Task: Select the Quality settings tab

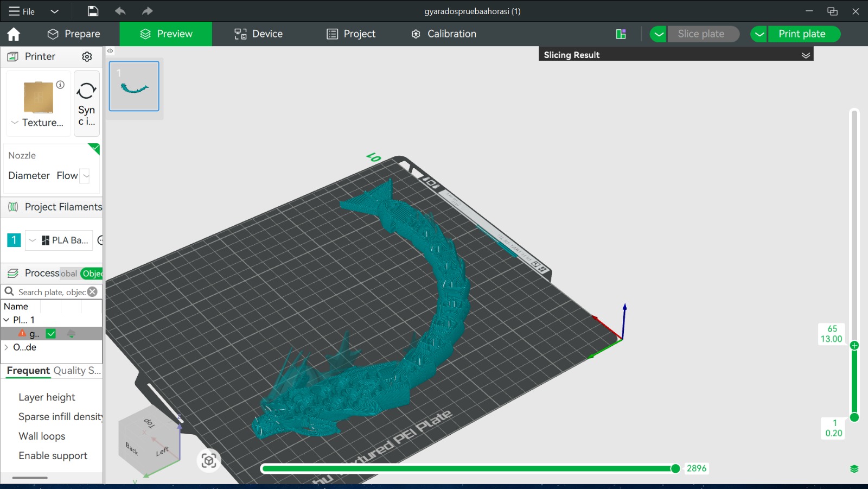Action: (69, 371)
